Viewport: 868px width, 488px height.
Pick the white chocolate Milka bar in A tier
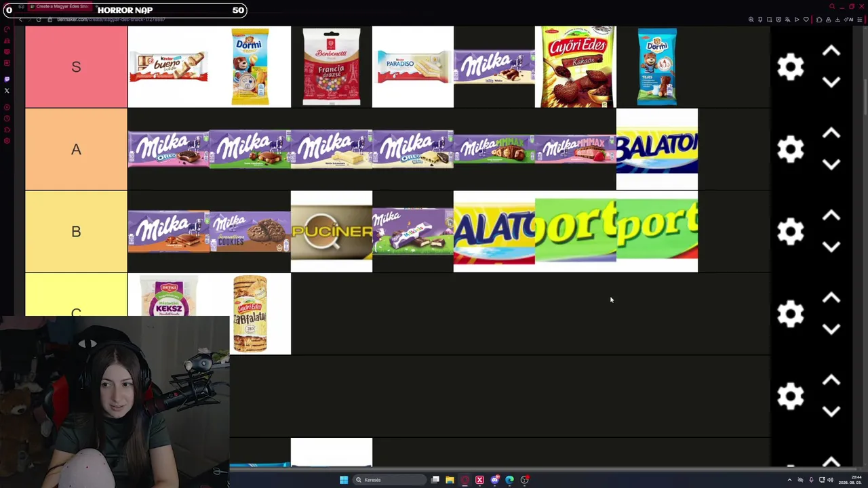pos(332,149)
